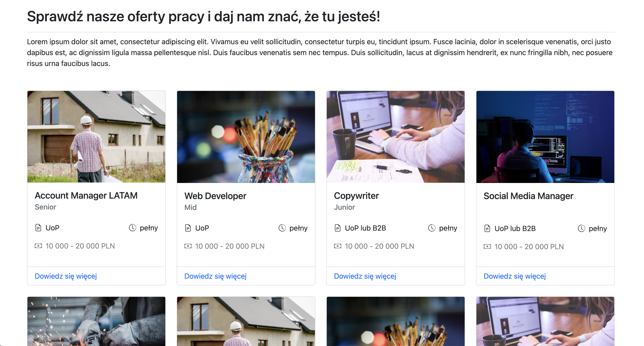The height and width of the screenshot is (346, 644).
Task: Click the 'Junior' level label
Action: pyautogui.click(x=344, y=207)
